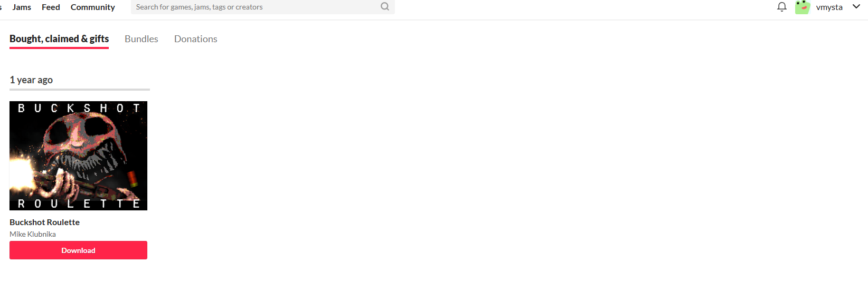Open the Jams navigation item
Screen dimensions: 868x291
click(x=22, y=7)
